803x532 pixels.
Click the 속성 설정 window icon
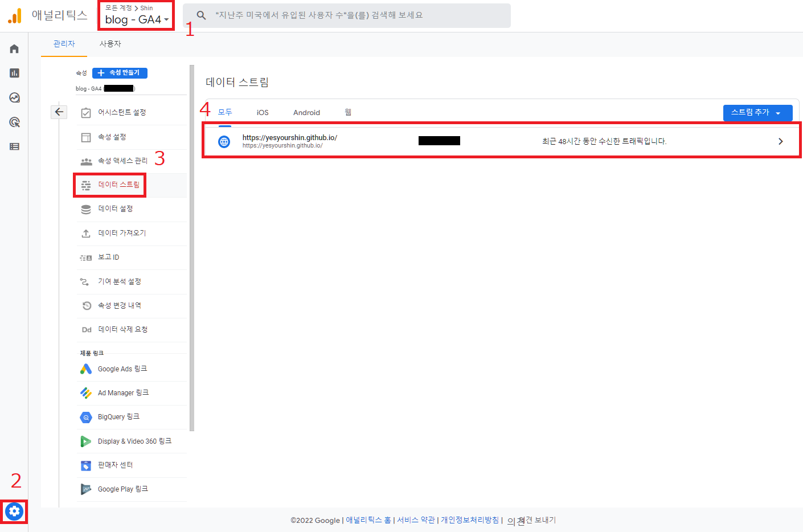pyautogui.click(x=86, y=137)
